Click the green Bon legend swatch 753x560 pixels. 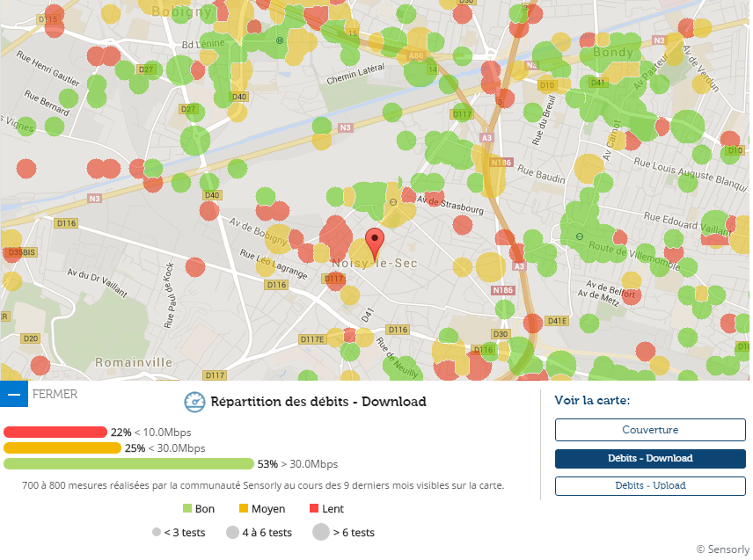click(x=187, y=509)
